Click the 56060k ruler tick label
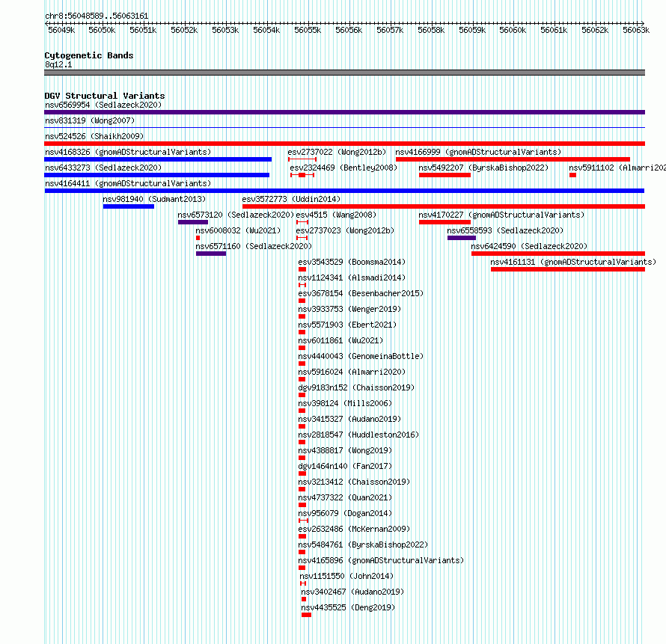Image resolution: width=666 pixels, height=644 pixels. pos(513,30)
